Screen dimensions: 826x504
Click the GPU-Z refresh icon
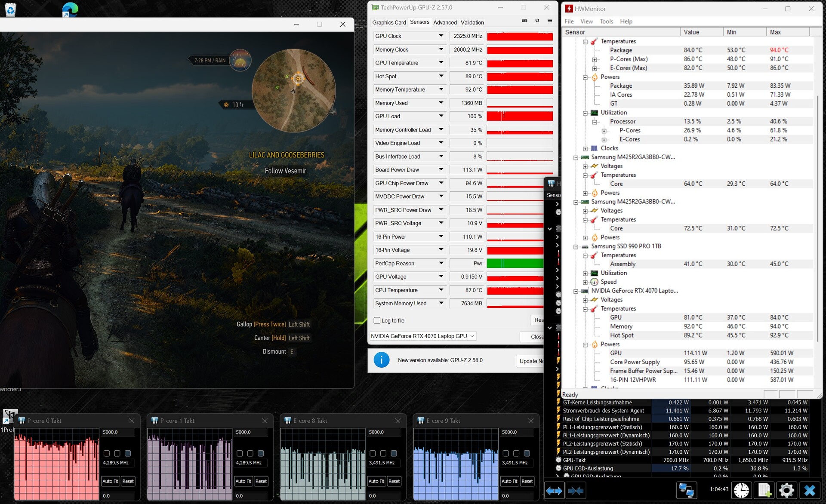537,21
